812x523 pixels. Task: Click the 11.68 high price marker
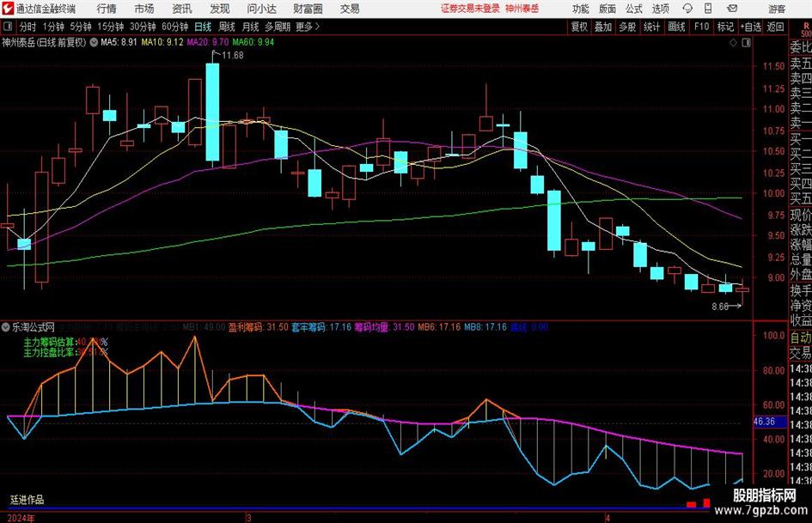233,56
